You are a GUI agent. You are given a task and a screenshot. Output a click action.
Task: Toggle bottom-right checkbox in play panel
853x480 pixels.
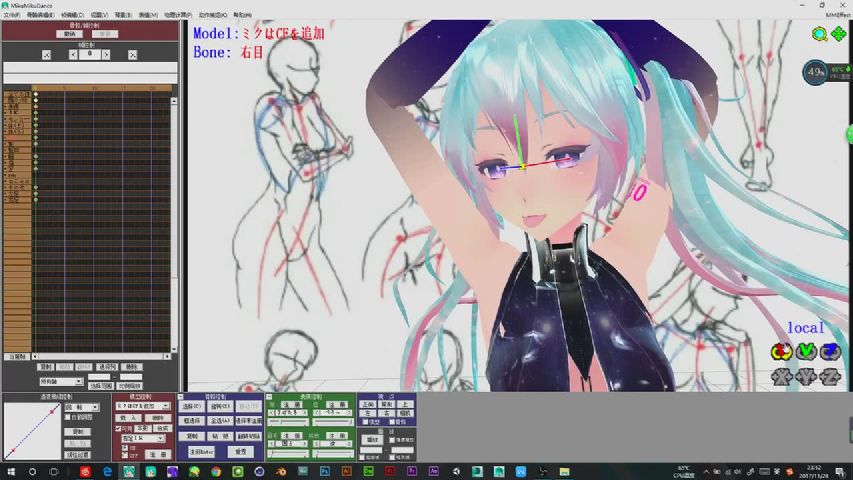pos(392,457)
